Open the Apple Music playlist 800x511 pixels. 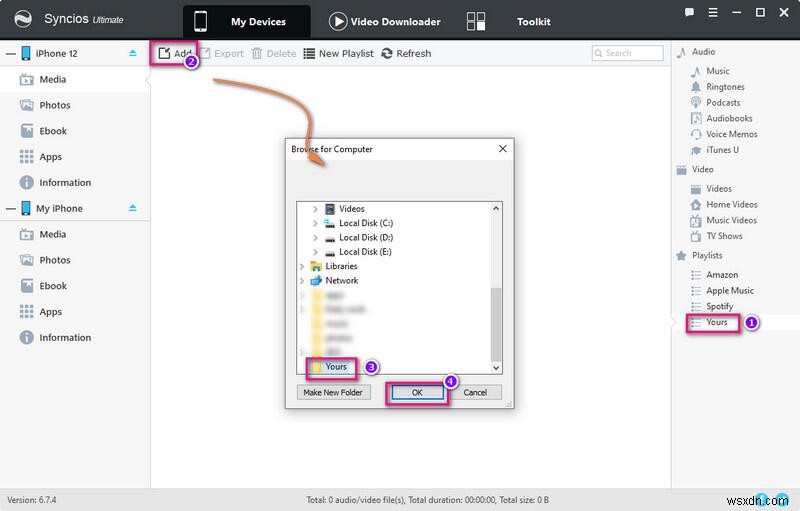click(729, 291)
